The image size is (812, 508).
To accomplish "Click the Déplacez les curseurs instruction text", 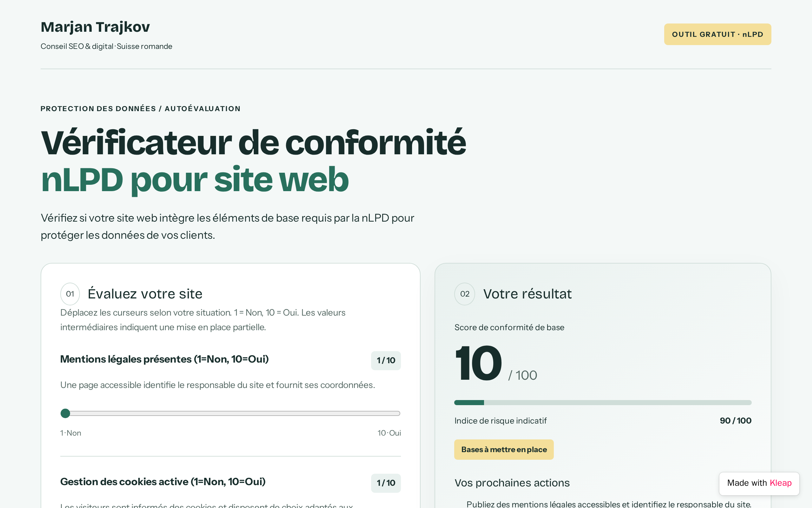I will 203,320.
